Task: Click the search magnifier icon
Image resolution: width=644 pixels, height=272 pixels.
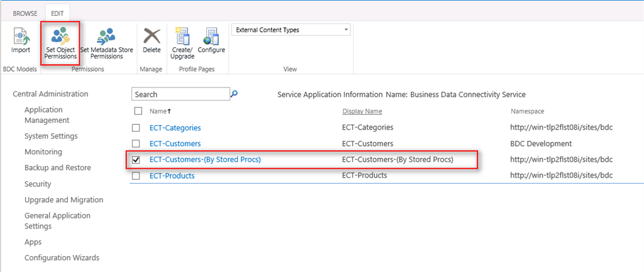Action: click(235, 94)
